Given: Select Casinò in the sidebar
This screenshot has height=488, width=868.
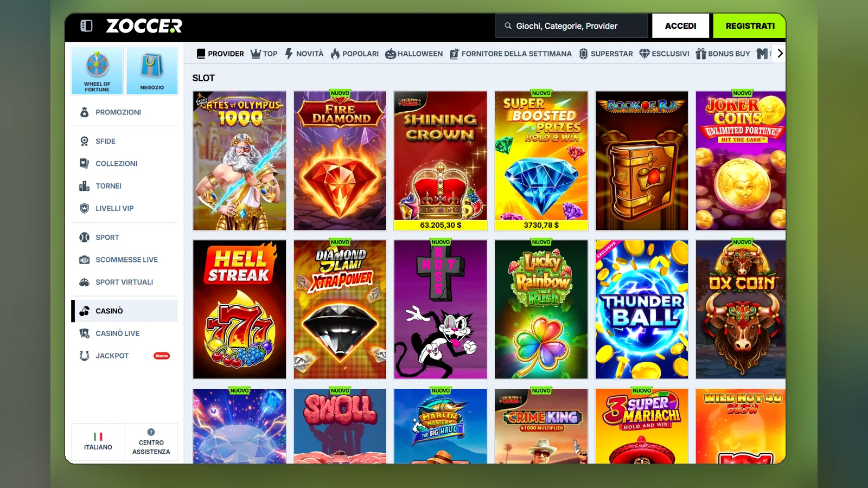Looking at the screenshot, I should click(x=125, y=311).
